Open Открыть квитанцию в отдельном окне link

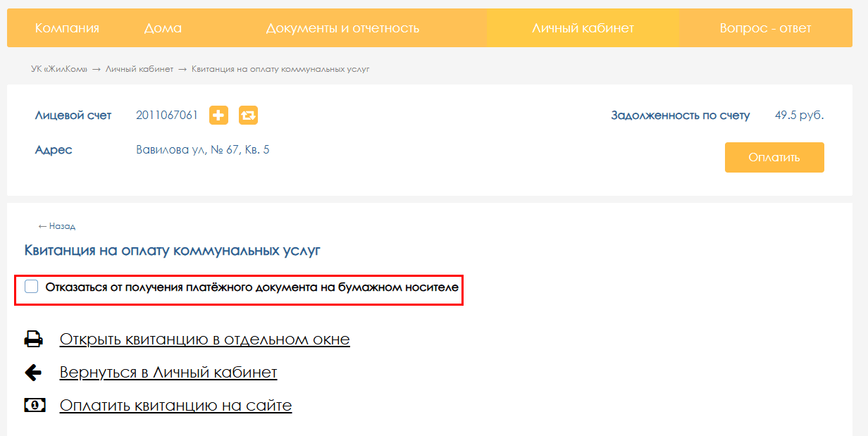point(204,340)
